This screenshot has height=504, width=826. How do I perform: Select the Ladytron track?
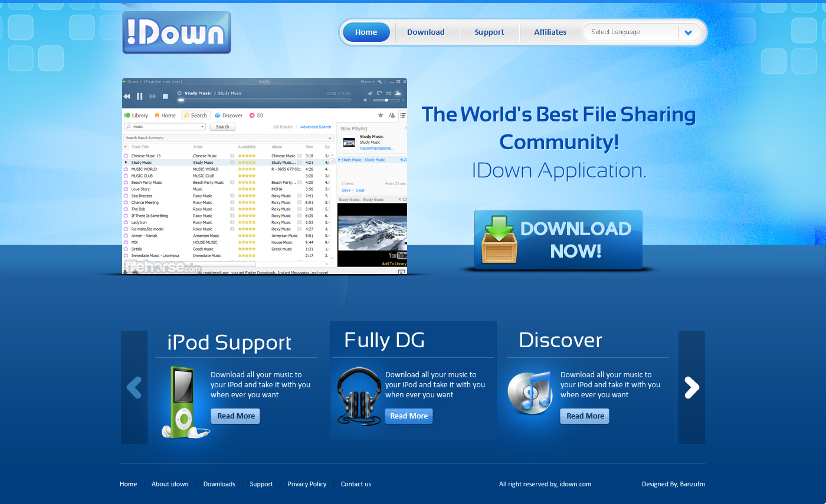pyautogui.click(x=139, y=222)
